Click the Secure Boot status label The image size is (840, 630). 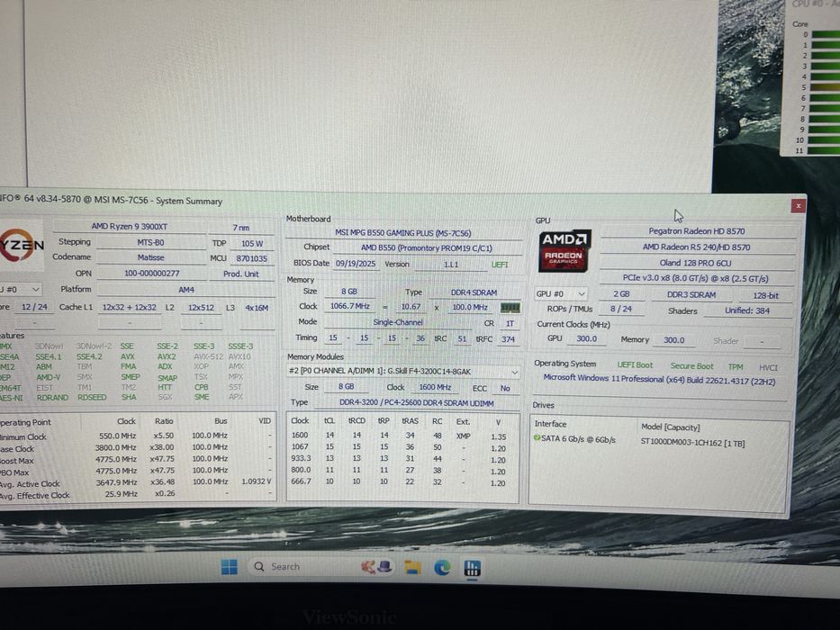tap(691, 366)
